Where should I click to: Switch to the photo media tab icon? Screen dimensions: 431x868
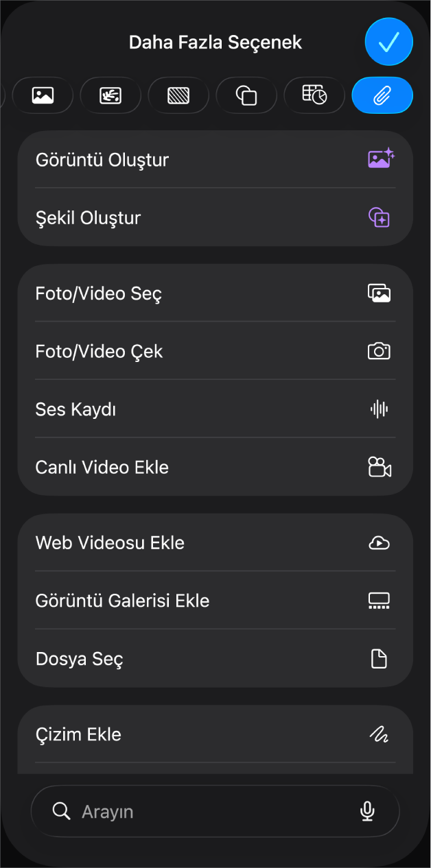click(43, 95)
